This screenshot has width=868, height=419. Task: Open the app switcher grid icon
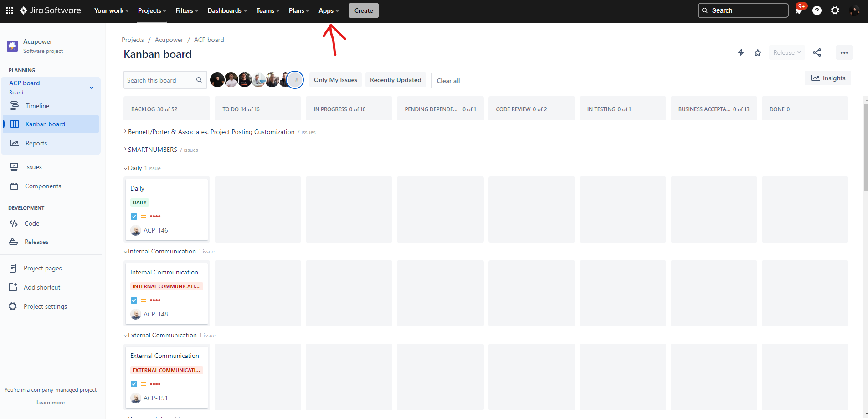(x=10, y=10)
